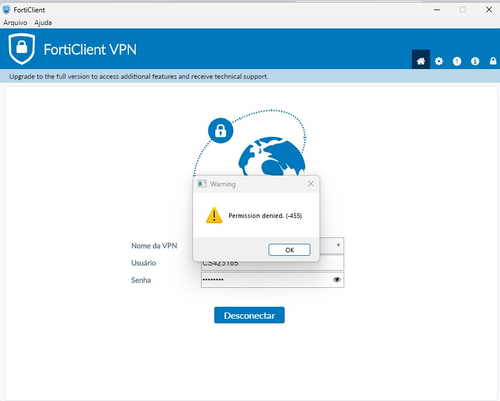500x401 pixels.
Task: Show password with the eye icon
Action: click(x=337, y=280)
